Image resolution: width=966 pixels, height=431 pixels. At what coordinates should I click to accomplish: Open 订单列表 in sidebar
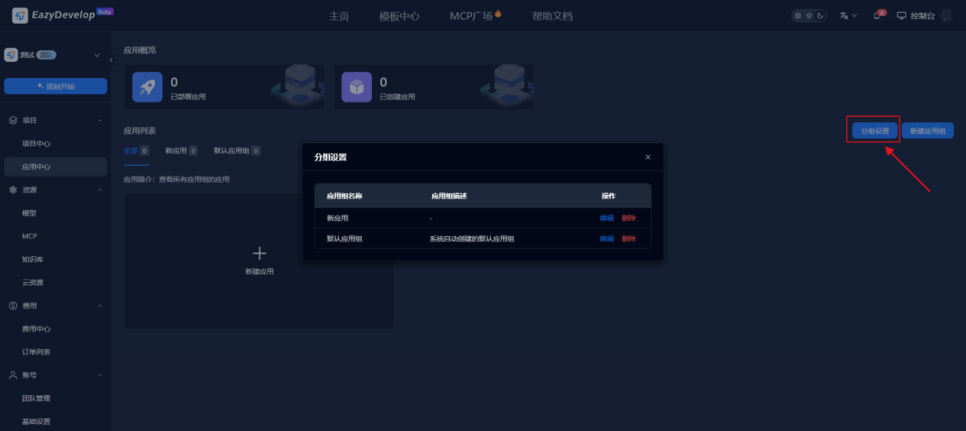point(36,352)
